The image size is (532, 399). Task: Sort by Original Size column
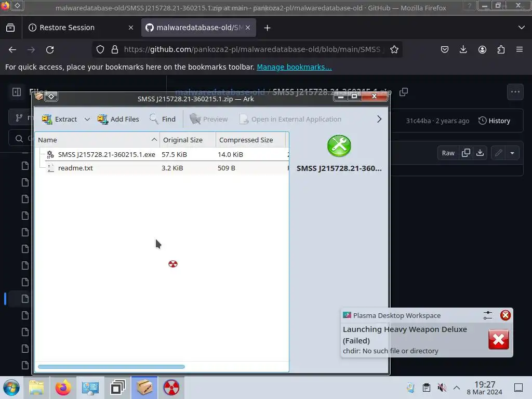pos(188,140)
